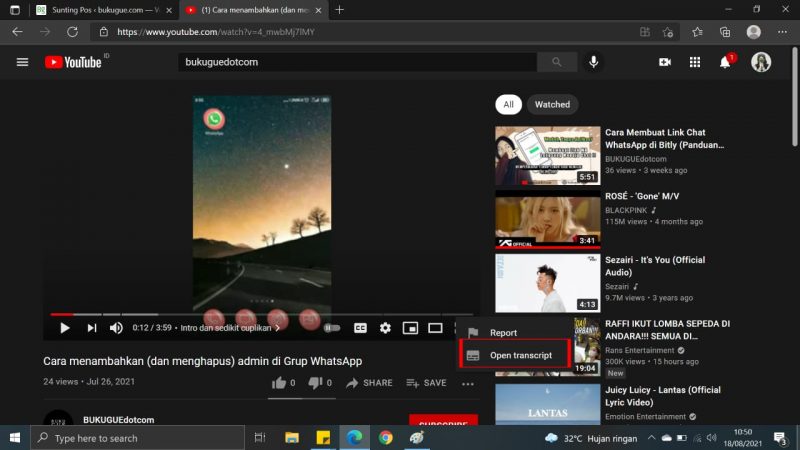
Task: Select the Watched filter chip
Action: [552, 105]
